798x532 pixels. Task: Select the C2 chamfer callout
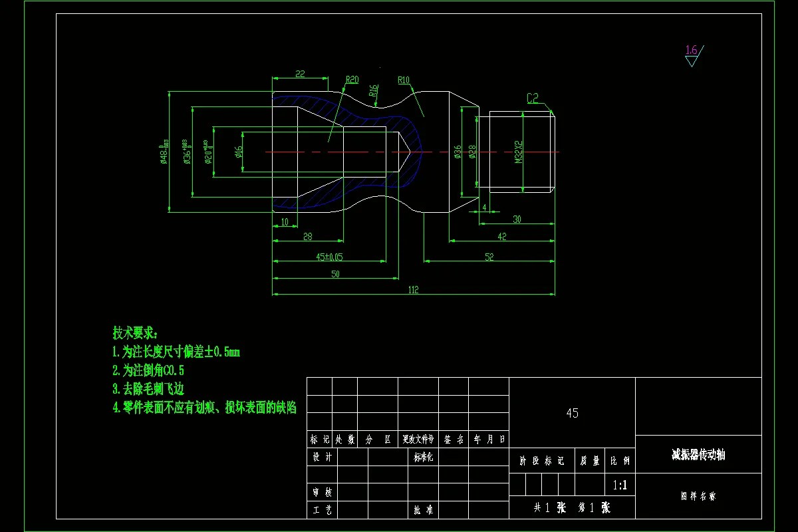tap(533, 98)
